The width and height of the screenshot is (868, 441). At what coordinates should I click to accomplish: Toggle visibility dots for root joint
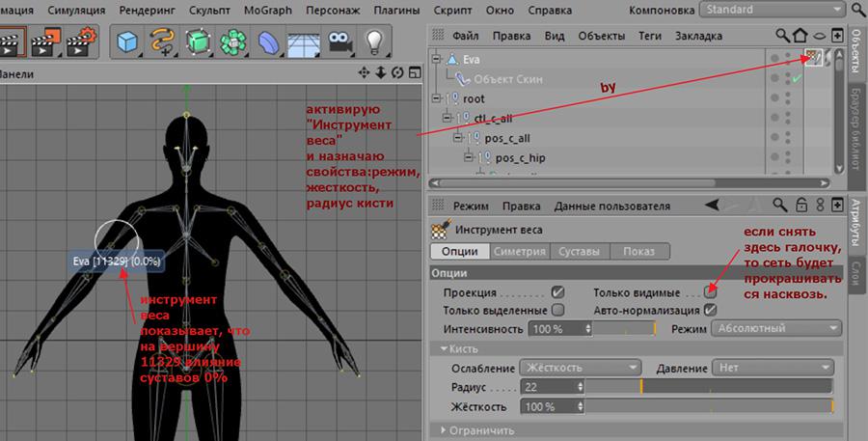coord(788,98)
